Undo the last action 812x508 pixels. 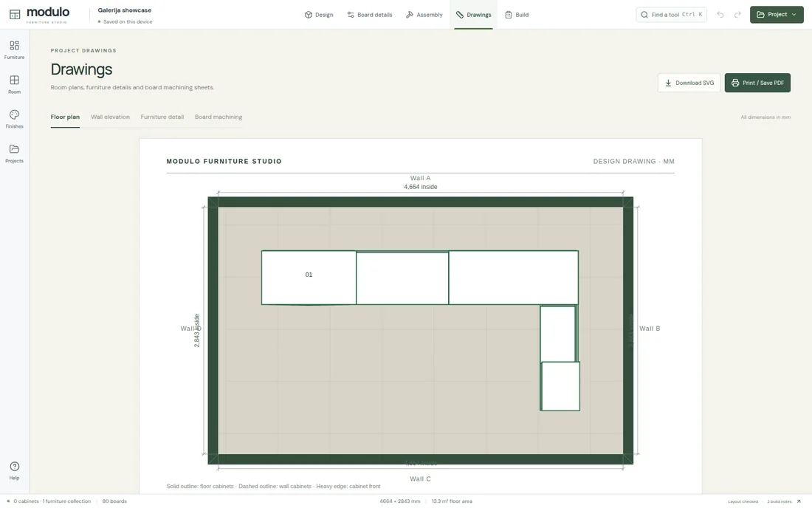[x=720, y=15]
